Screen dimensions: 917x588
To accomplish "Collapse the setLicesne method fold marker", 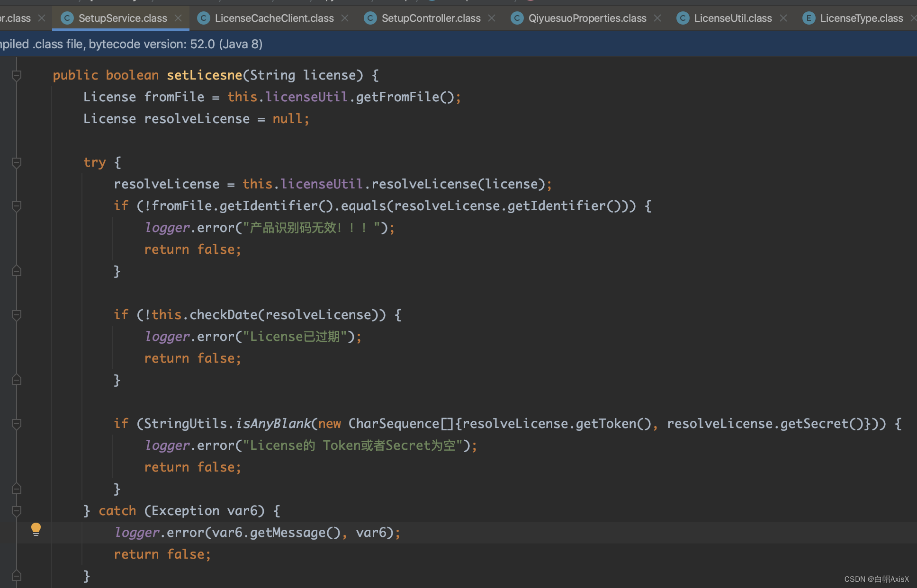I will pos(17,75).
